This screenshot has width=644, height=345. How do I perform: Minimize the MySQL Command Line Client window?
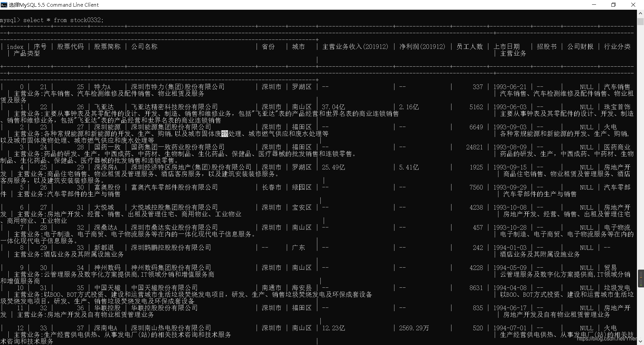tap(594, 5)
